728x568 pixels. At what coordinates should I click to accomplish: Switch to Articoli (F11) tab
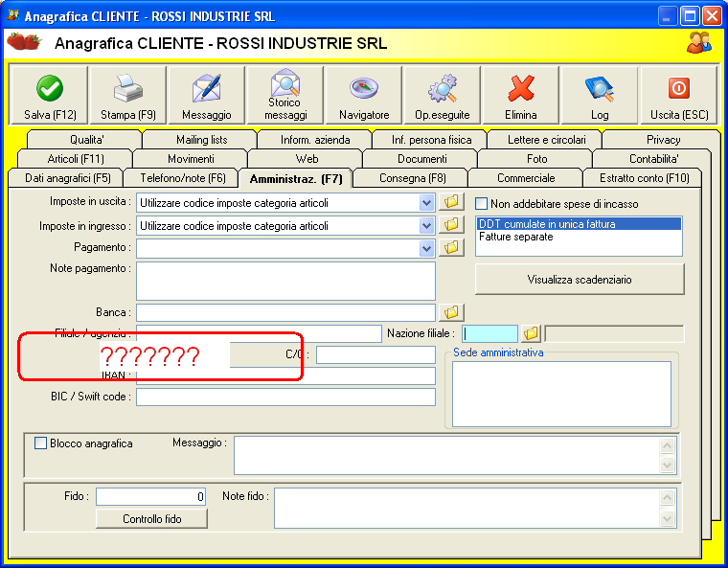click(x=76, y=159)
